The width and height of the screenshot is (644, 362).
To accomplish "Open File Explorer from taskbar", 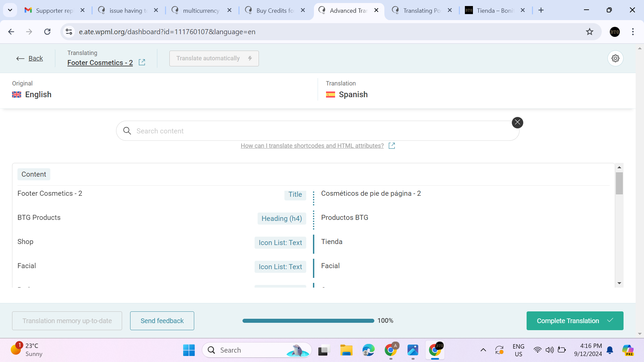I will [x=346, y=350].
